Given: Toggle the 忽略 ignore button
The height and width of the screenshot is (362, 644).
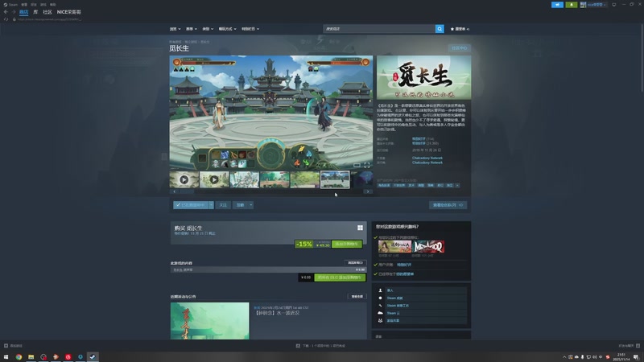Looking at the screenshot, I should (x=240, y=205).
